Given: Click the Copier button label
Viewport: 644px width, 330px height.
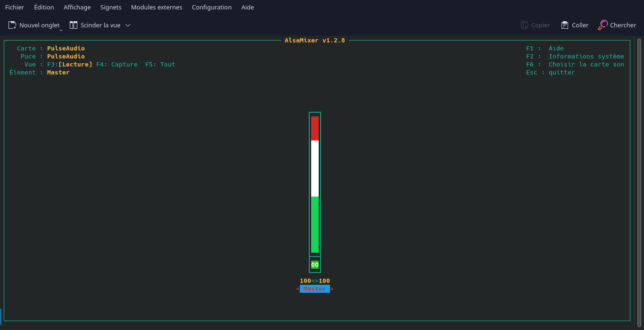Looking at the screenshot, I should point(540,25).
